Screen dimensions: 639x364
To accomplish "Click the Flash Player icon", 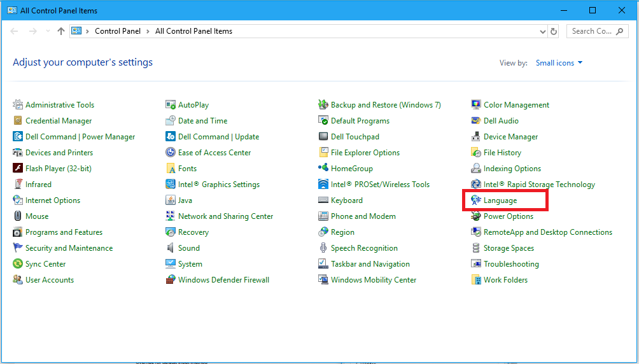I will point(18,169).
